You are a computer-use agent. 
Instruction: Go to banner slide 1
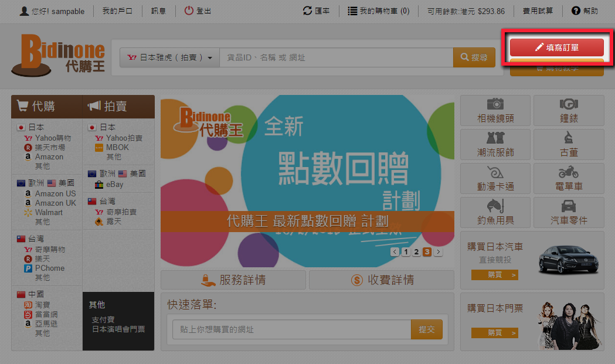pos(406,252)
